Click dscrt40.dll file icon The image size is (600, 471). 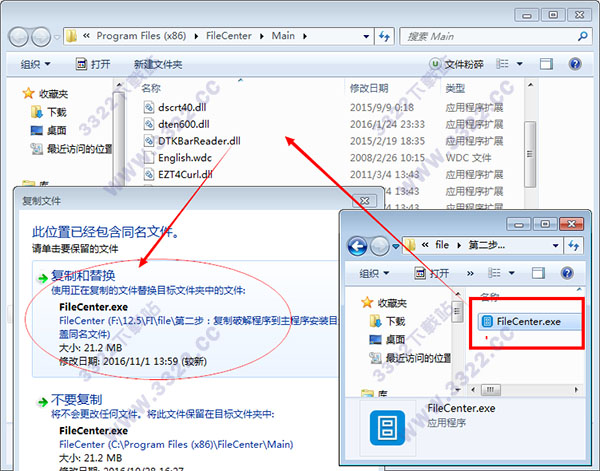pyautogui.click(x=148, y=107)
